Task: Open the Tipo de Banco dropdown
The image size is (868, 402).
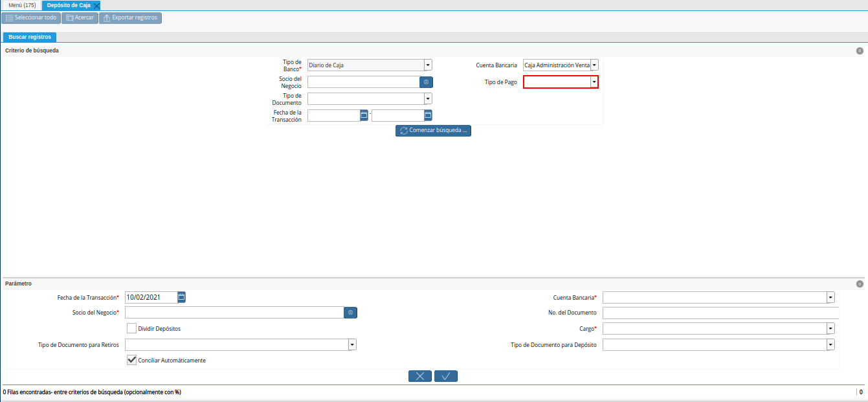Action: (x=428, y=65)
